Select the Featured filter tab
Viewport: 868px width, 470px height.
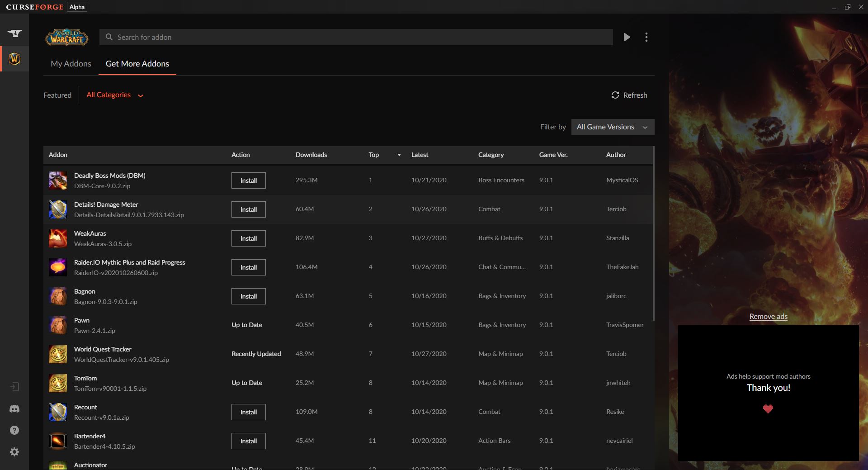[57, 95]
